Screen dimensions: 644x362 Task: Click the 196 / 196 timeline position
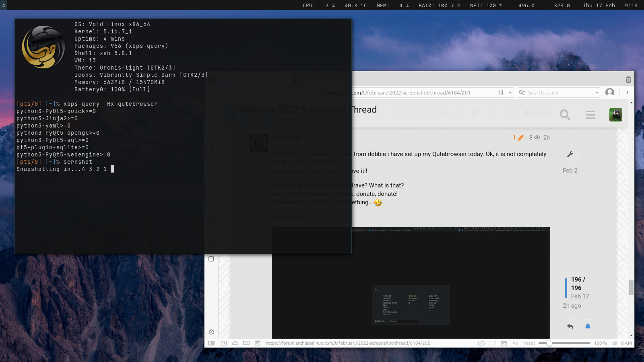pos(578,284)
